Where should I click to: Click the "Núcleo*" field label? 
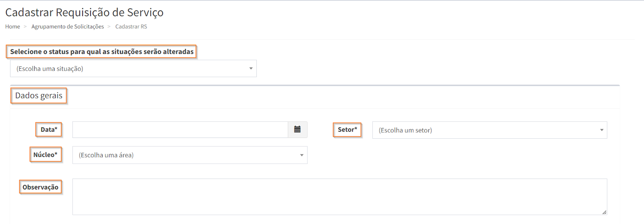(x=45, y=155)
